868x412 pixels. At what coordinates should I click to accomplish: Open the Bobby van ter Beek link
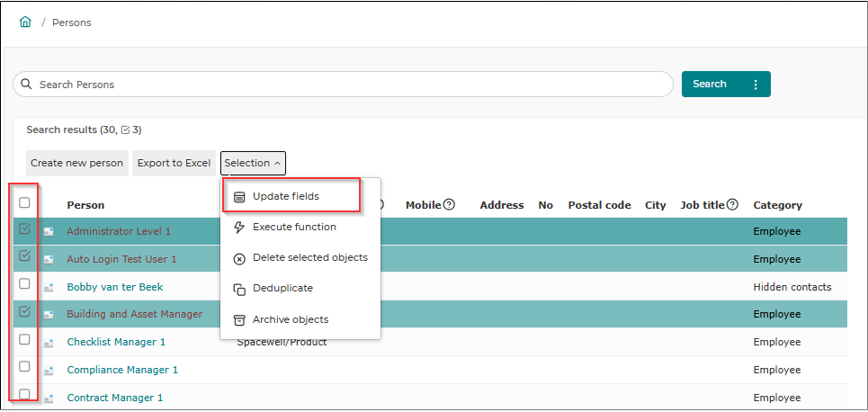coord(114,287)
